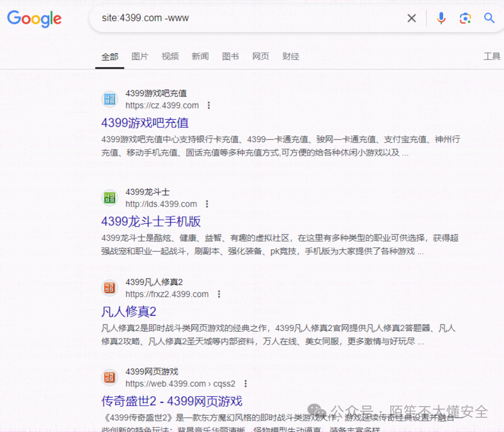The height and width of the screenshot is (432, 504).
Task: Click the 4399网页游戏 result favicon
Action: [110, 376]
